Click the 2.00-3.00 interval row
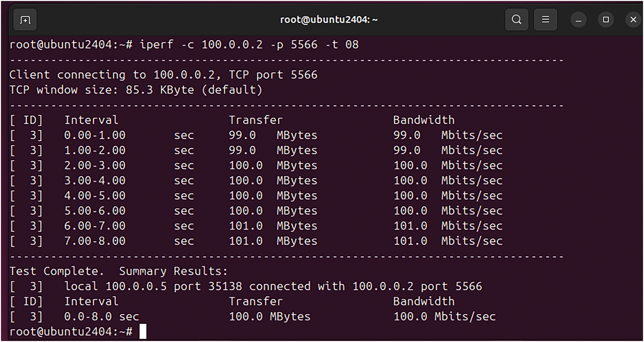 95,165
